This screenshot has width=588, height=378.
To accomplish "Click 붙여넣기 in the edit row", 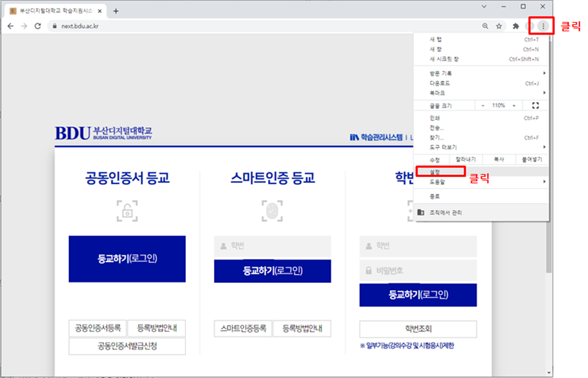I will coord(532,159).
